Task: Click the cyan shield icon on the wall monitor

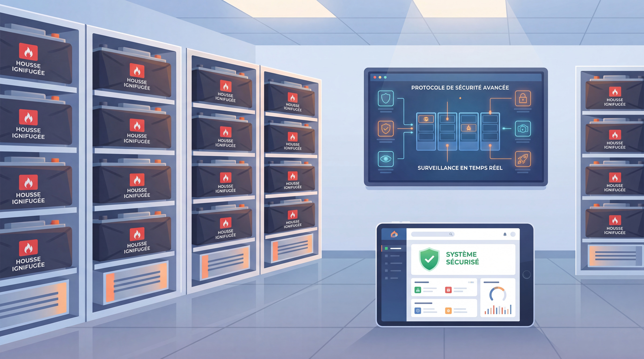Action: click(x=386, y=98)
